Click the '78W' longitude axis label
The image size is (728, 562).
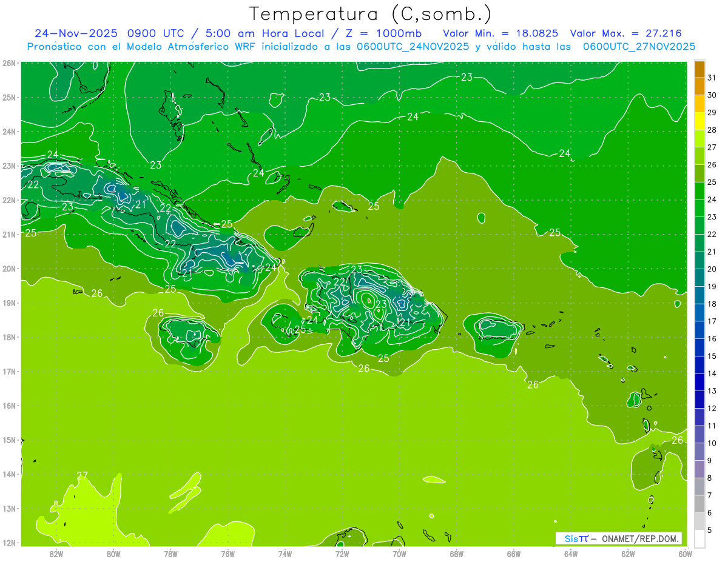point(170,554)
